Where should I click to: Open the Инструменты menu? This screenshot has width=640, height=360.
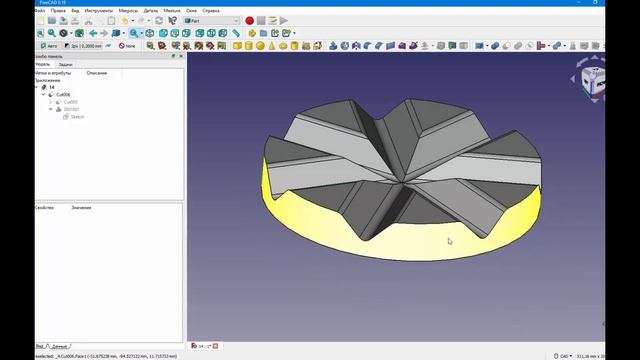pos(98,11)
